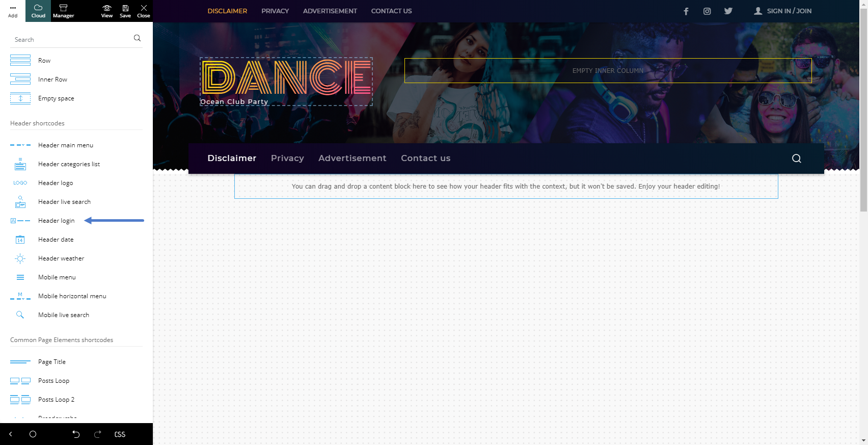This screenshot has width=868, height=445.
Task: Open the Cloud library tab
Action: tap(38, 11)
